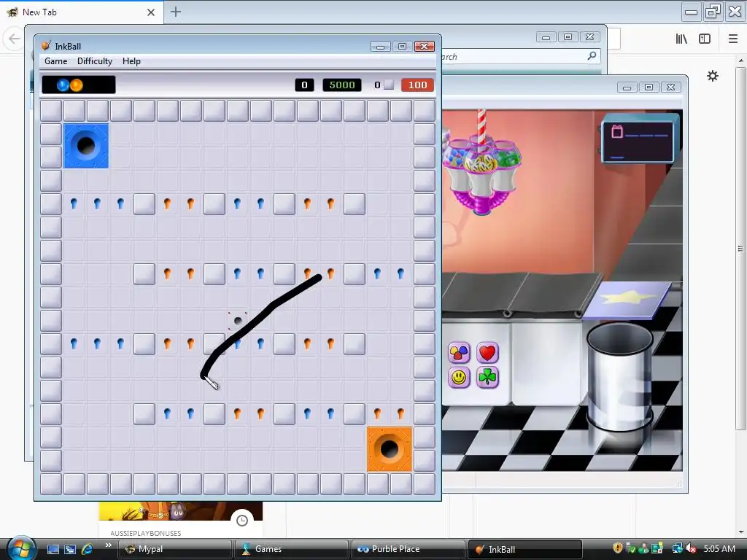Viewport: 747px width, 560px height.
Task: Click the orange ball in the queue box
Action: (76, 85)
